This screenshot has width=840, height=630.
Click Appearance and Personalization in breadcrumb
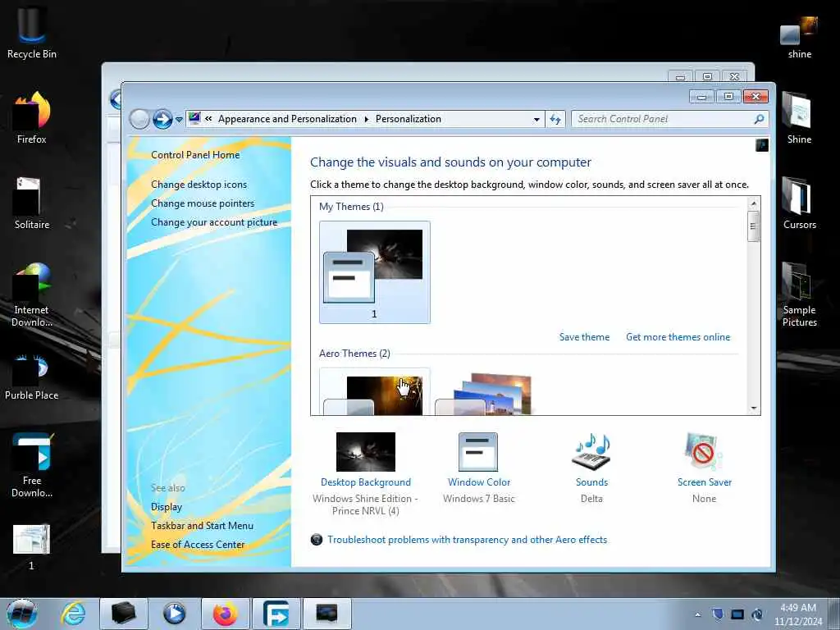coord(287,119)
